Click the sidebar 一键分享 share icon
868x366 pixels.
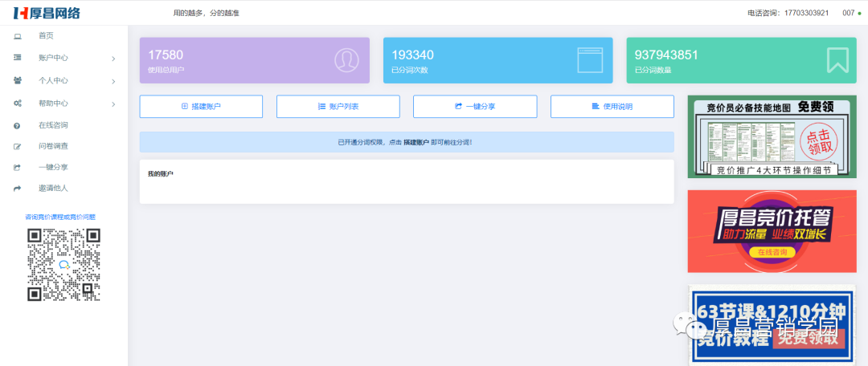click(x=17, y=167)
